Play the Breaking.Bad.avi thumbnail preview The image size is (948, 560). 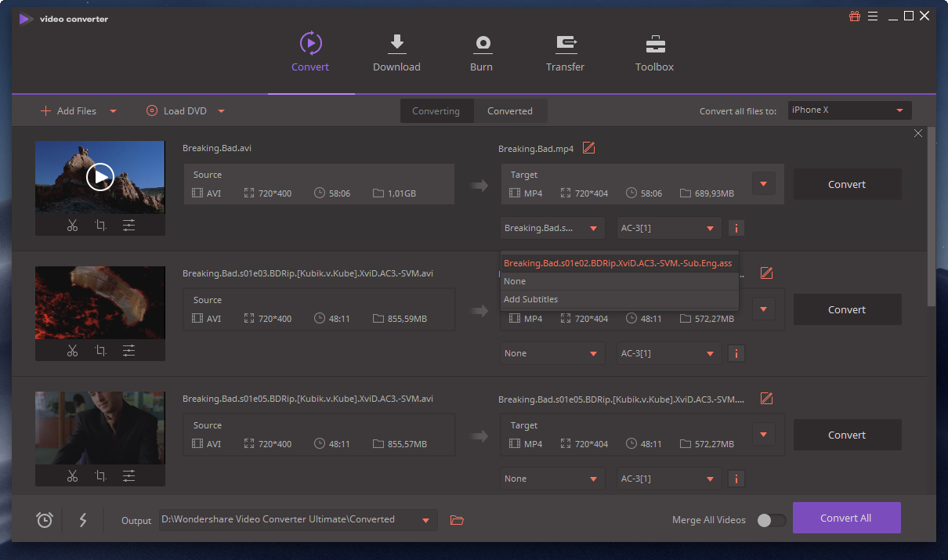coord(100,177)
